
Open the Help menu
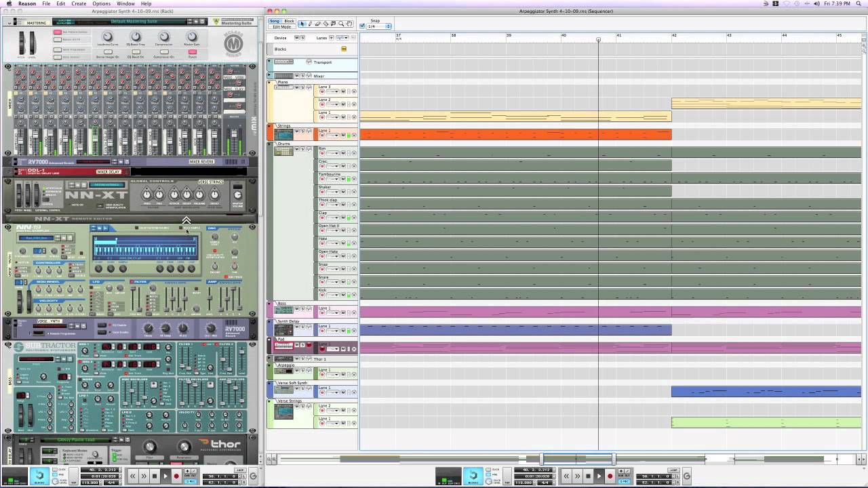click(x=146, y=3)
